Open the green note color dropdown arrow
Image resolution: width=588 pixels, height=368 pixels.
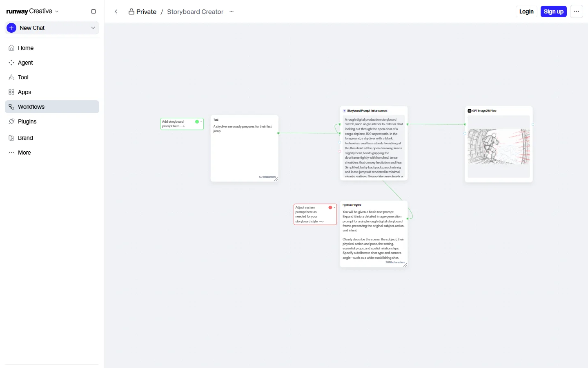click(x=201, y=121)
